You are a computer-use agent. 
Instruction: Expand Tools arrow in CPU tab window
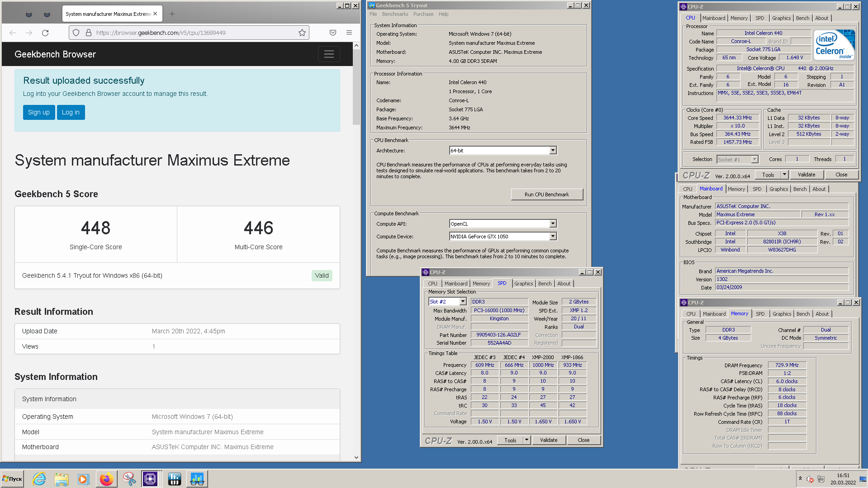784,175
